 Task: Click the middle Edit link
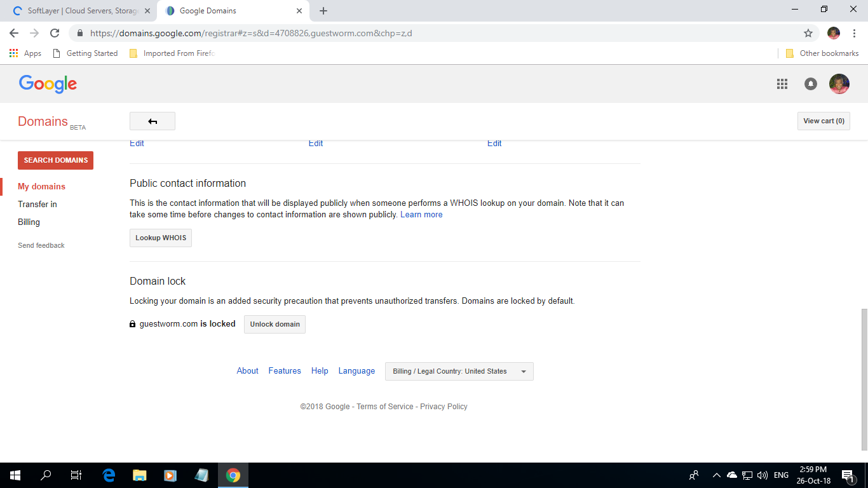click(x=316, y=144)
